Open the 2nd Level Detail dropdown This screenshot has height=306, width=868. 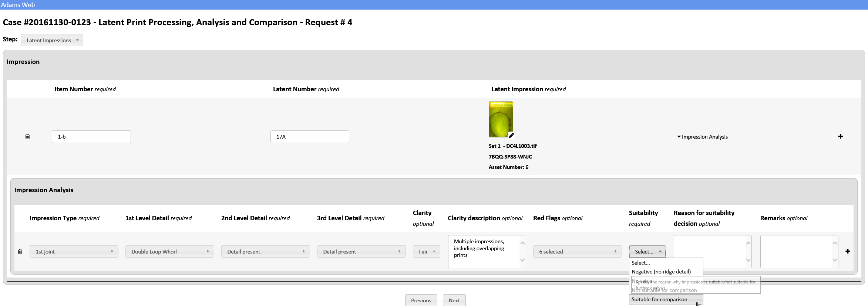pos(265,252)
